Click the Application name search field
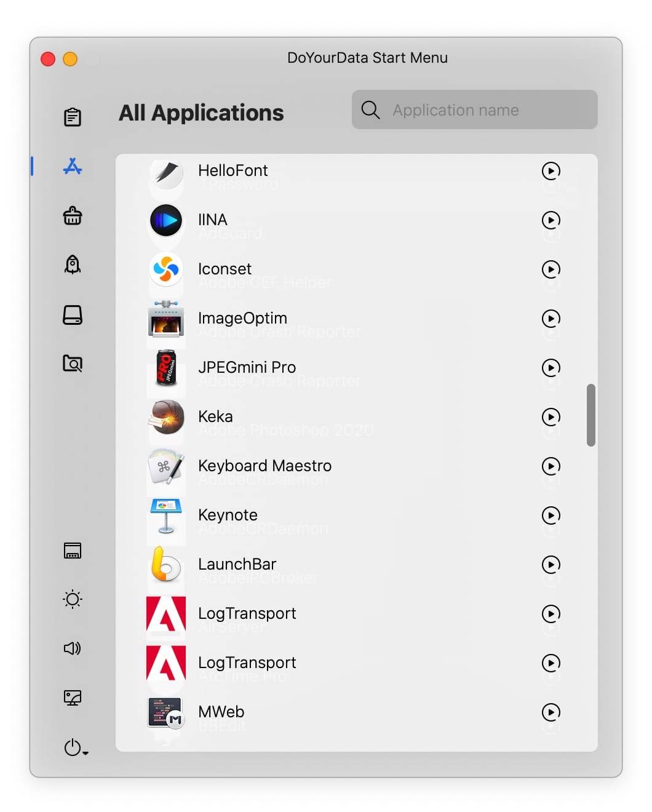 click(474, 110)
